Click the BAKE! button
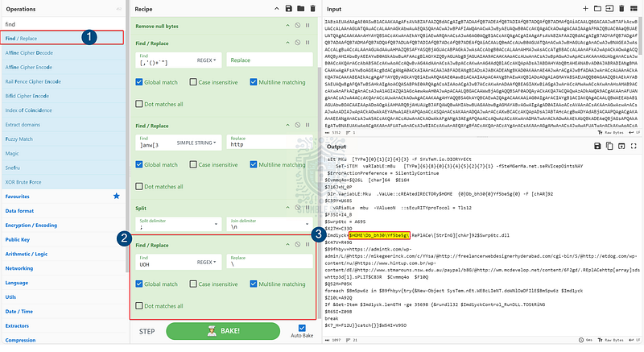 point(223,331)
